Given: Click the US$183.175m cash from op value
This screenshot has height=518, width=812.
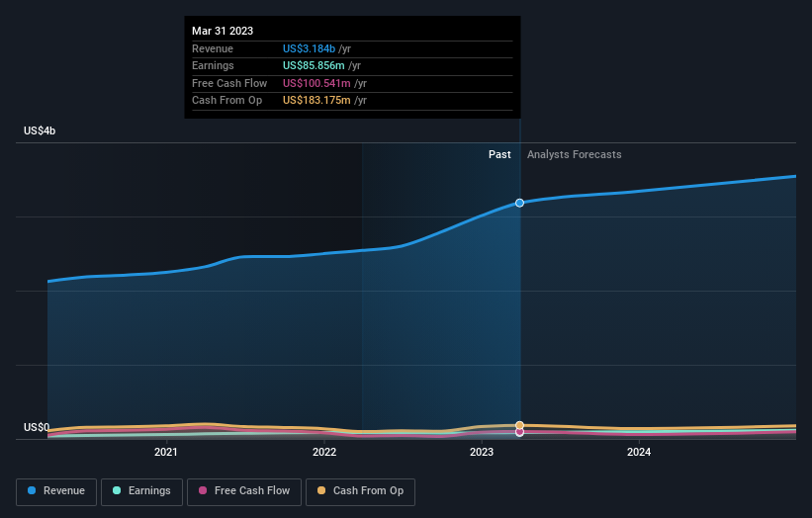Looking at the screenshot, I should pos(316,101).
